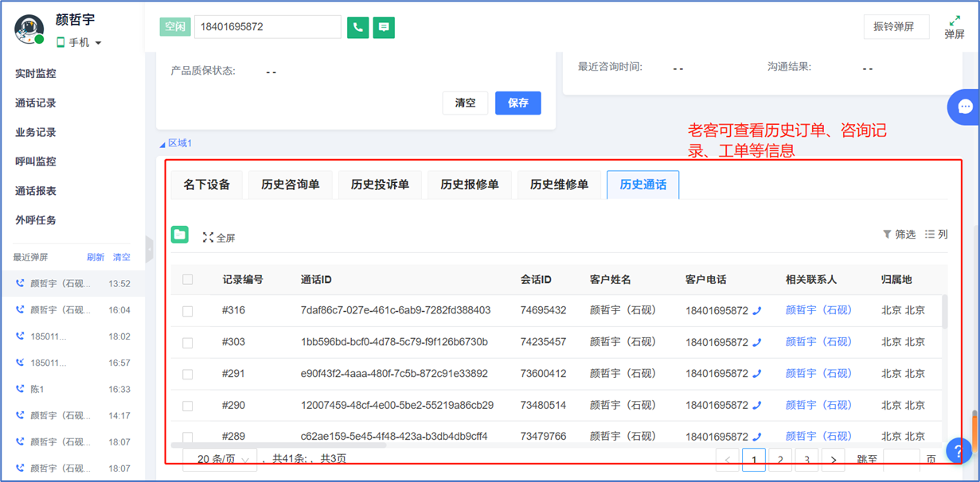Screen dimensions: 980x482
Task: Expand the 20 条/页 page size dropdown
Action: pos(219,459)
